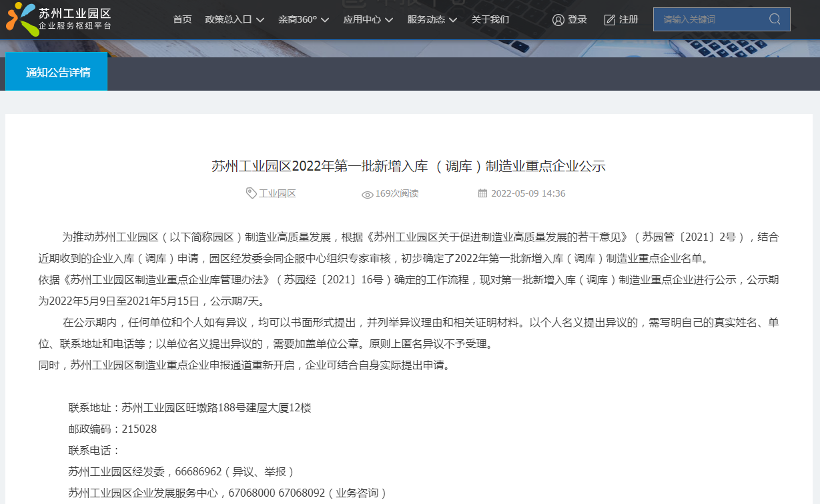Click the calendar icon beside the publish date
This screenshot has height=504, width=820.
[x=484, y=193]
